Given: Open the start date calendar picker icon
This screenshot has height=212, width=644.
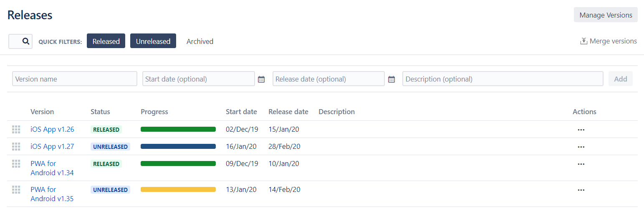Looking at the screenshot, I should click(x=261, y=79).
